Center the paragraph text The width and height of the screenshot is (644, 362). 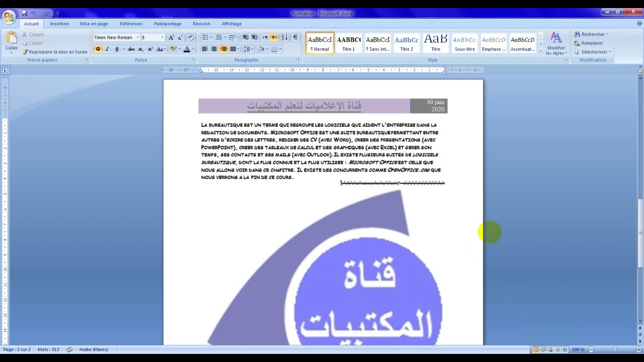click(x=214, y=49)
